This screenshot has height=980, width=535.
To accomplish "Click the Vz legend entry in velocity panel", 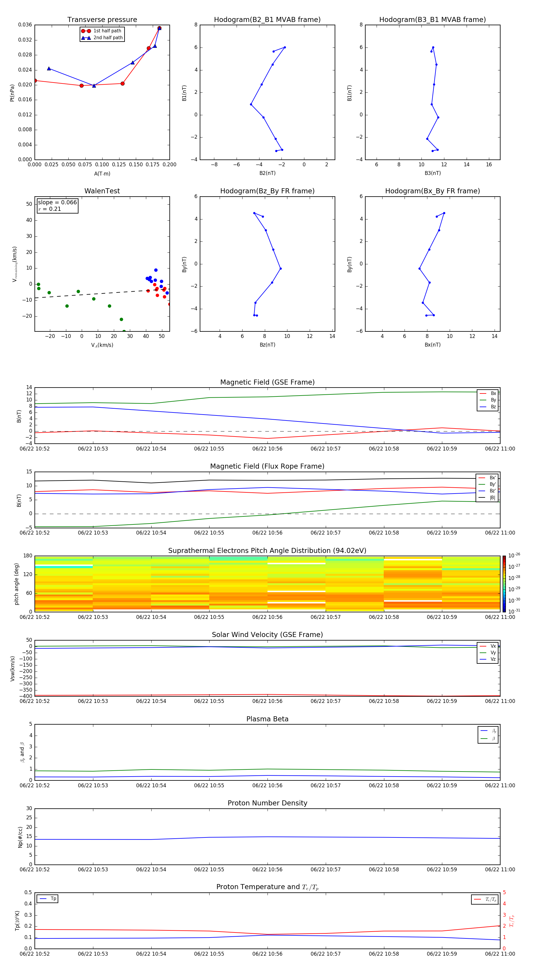I will pos(488,659).
